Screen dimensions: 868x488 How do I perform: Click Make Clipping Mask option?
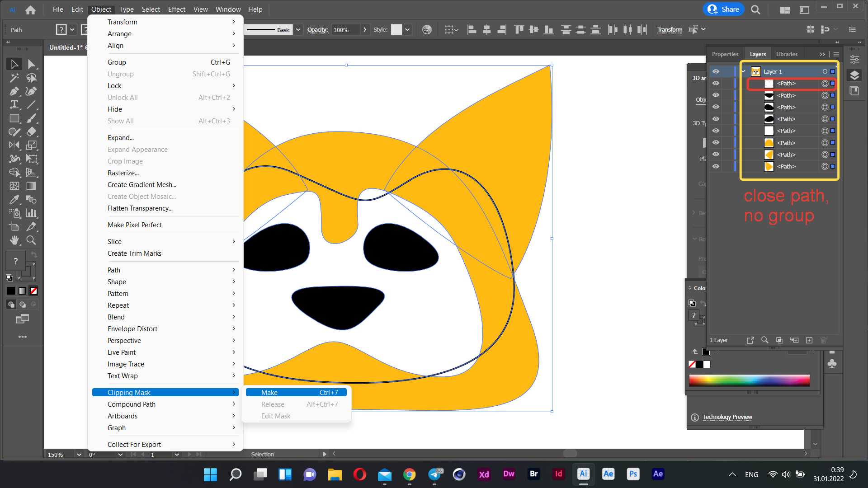point(269,392)
